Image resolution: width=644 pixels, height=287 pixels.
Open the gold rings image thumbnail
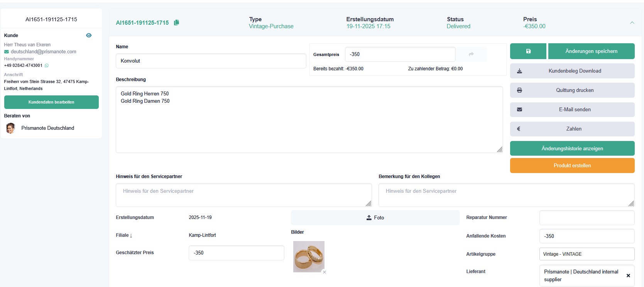309,256
